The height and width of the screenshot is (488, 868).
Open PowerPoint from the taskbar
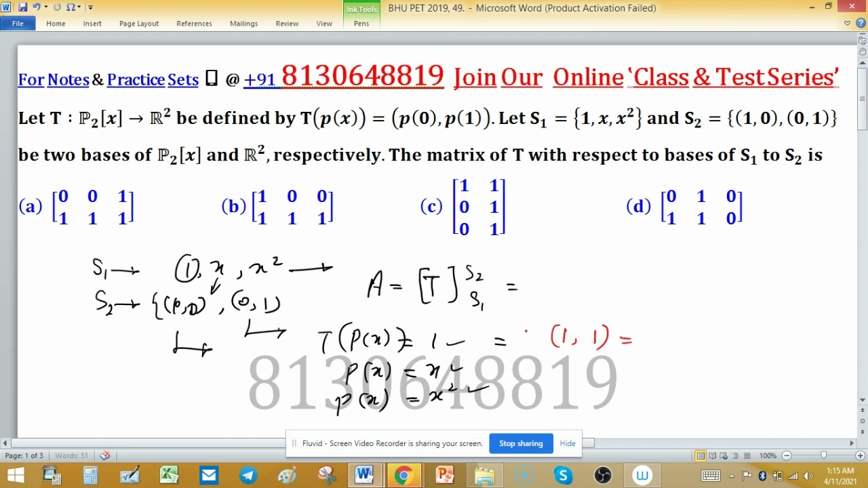pos(444,475)
